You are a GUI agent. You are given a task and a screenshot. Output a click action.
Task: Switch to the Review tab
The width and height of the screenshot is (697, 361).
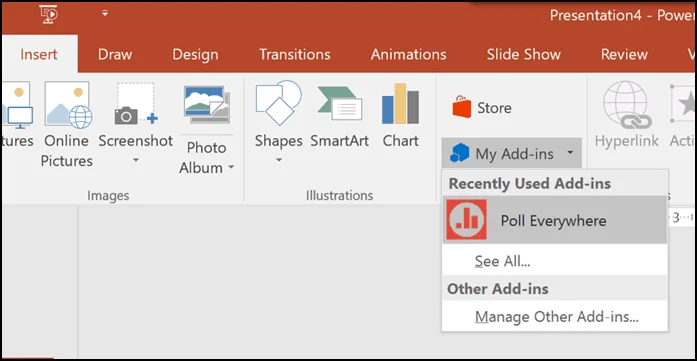pyautogui.click(x=625, y=54)
